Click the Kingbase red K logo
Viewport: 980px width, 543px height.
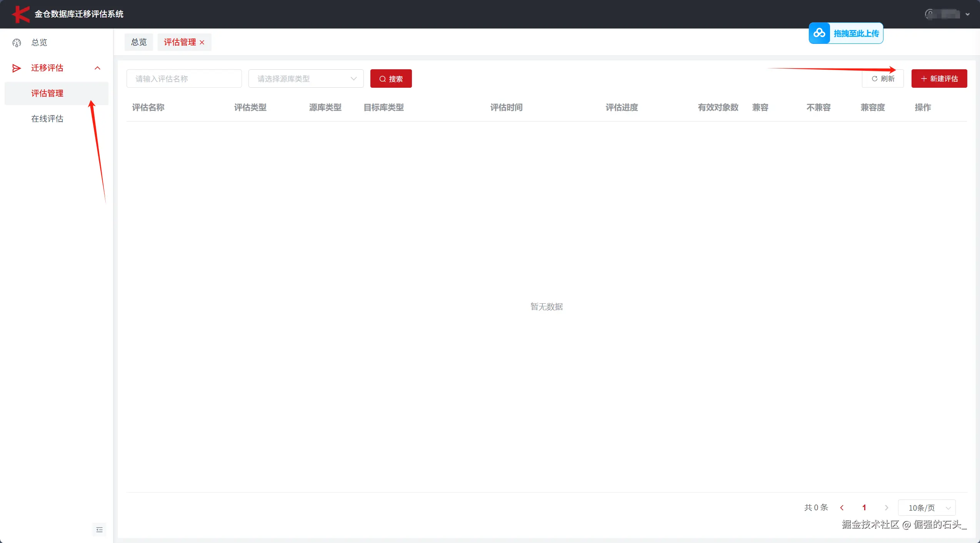(21, 14)
